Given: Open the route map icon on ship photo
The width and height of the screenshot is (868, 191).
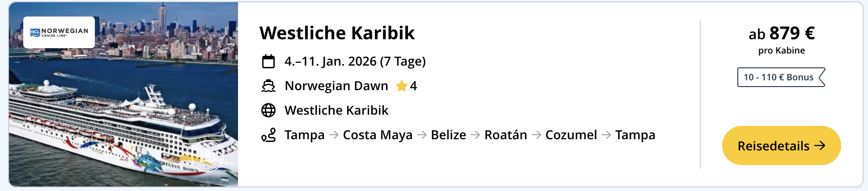Looking at the screenshot, I should click(x=207, y=157).
